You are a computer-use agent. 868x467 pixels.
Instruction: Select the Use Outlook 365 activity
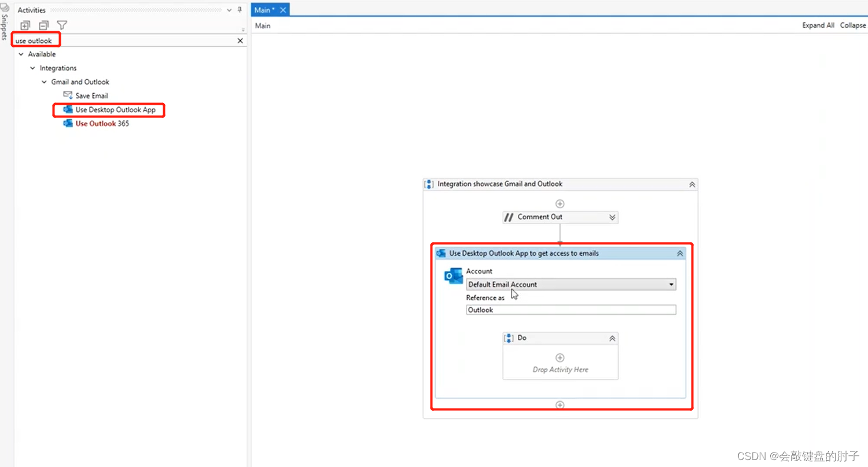click(102, 124)
